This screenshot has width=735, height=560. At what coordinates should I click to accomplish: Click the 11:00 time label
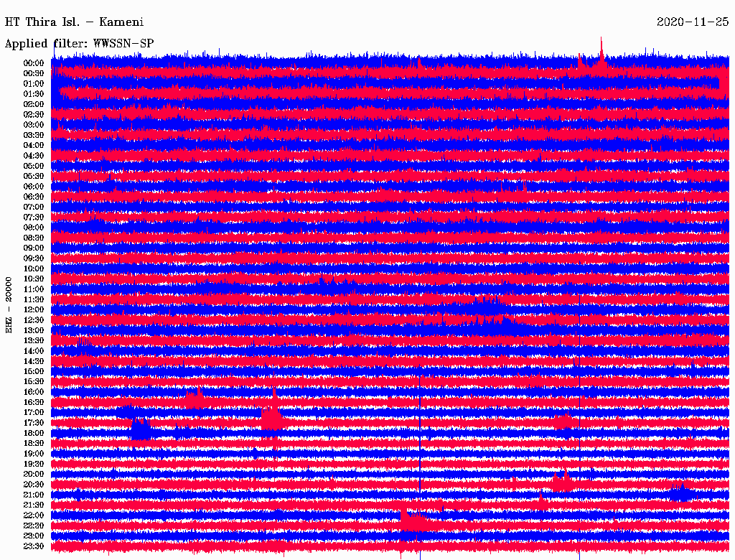34,289
